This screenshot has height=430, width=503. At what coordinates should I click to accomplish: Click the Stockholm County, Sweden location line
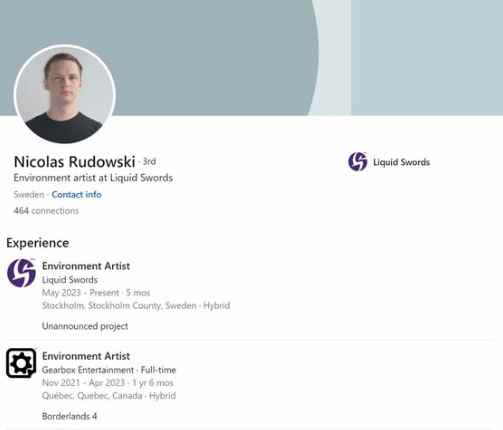coord(136,305)
